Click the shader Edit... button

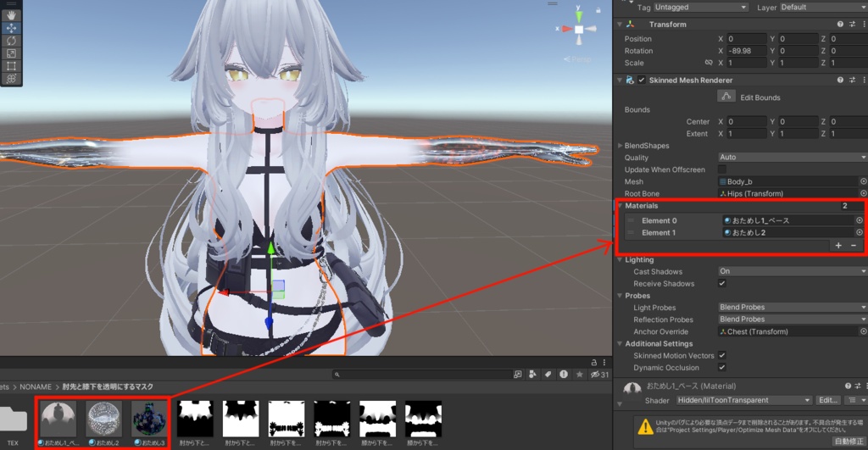point(827,400)
